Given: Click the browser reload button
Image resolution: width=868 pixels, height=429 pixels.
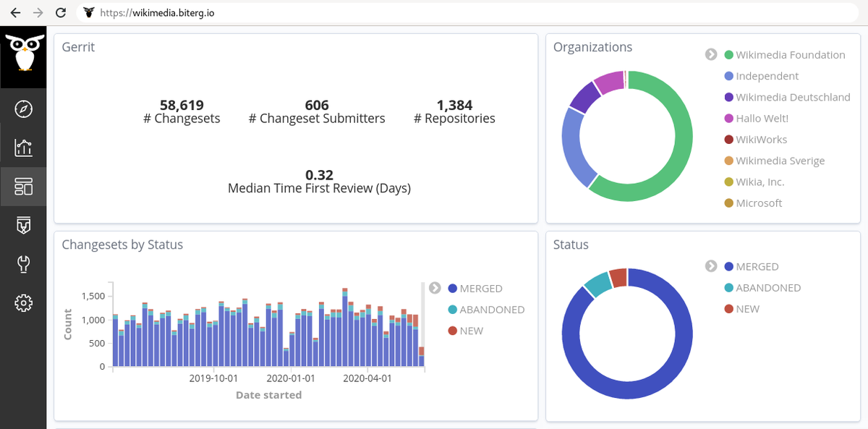Looking at the screenshot, I should tap(61, 12).
